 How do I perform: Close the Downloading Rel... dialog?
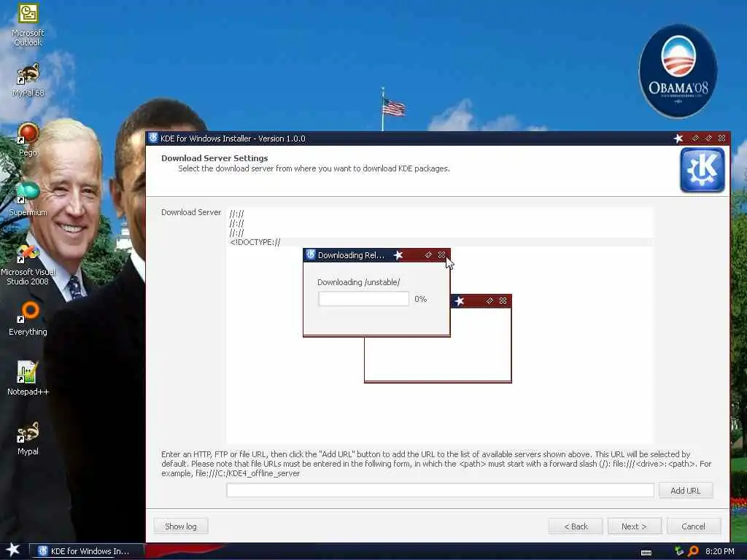(441, 254)
